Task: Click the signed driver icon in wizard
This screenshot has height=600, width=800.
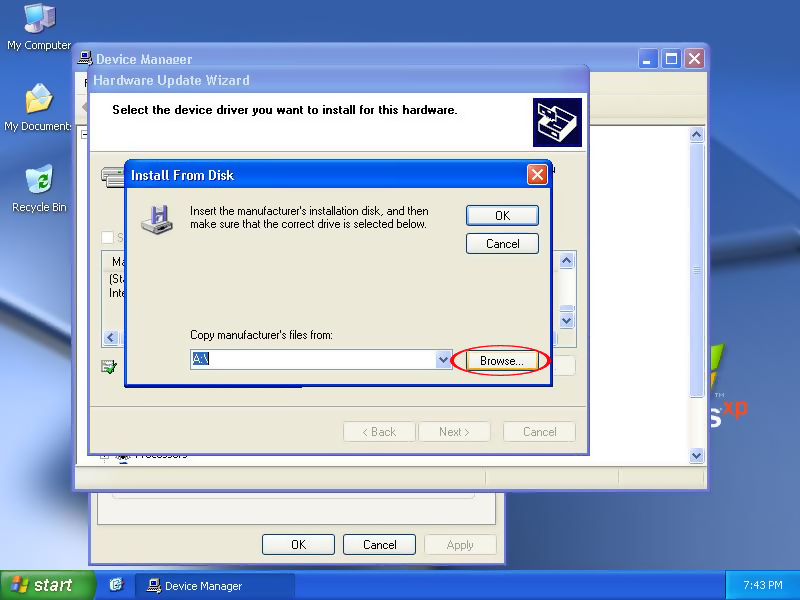Action: point(109,366)
